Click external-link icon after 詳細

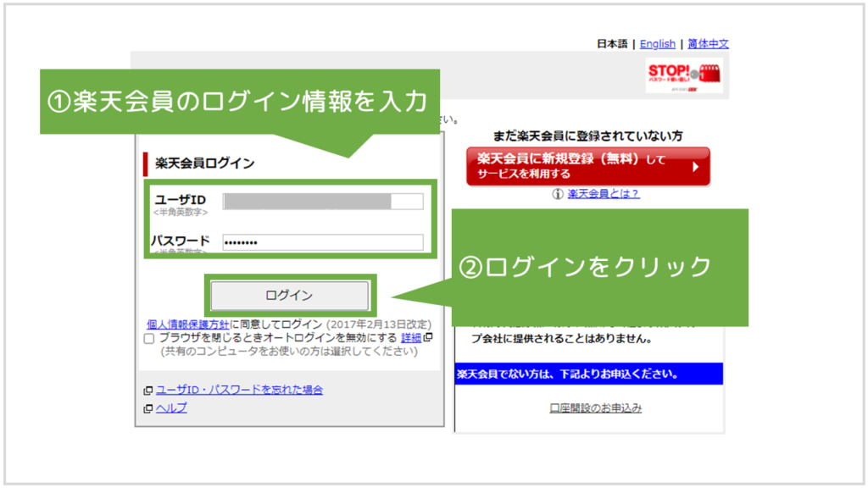[x=428, y=337]
